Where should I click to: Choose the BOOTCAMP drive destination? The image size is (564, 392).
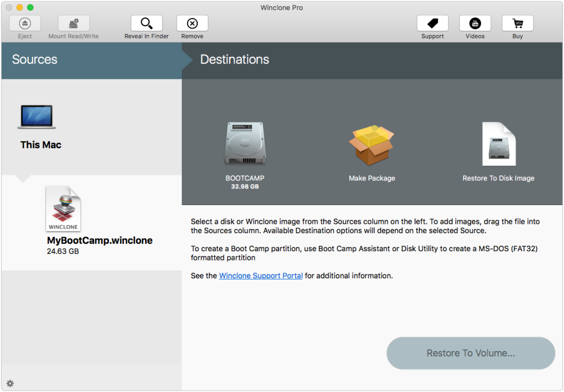point(245,143)
